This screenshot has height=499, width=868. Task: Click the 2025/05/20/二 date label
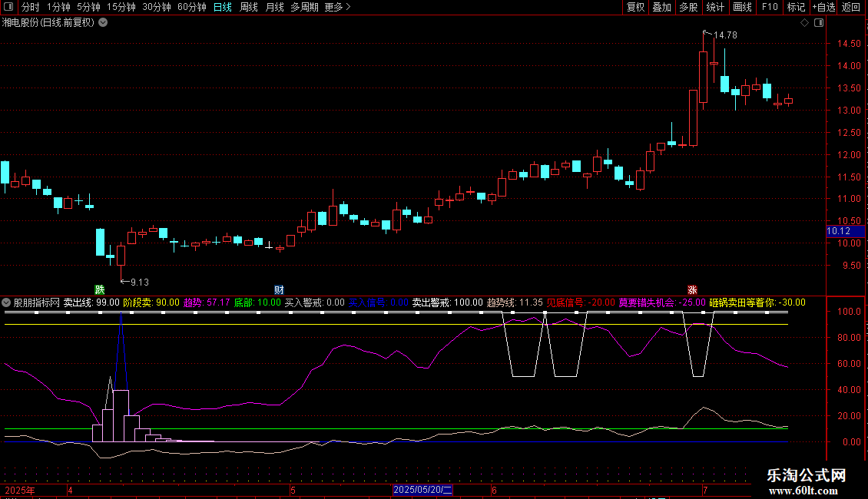pyautogui.click(x=423, y=490)
